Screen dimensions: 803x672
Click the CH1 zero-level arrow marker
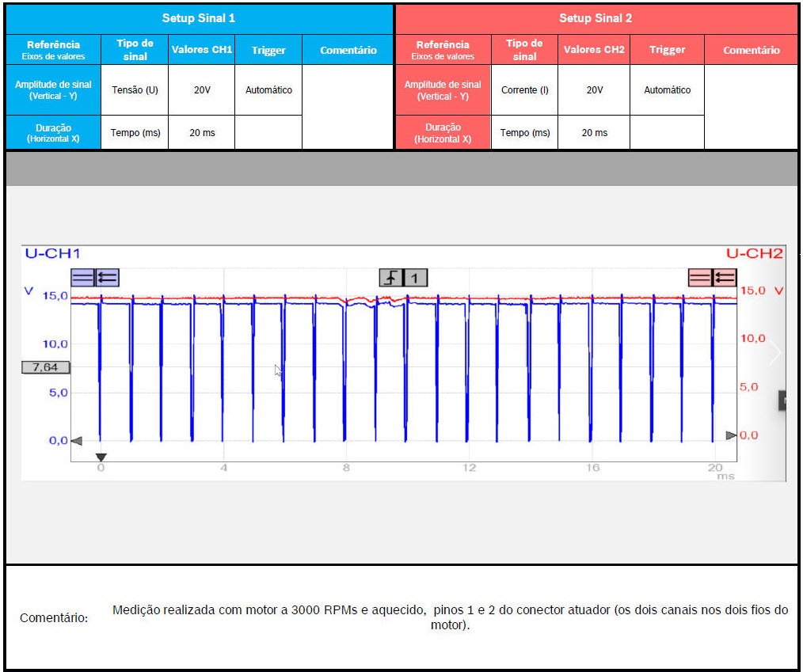pyautogui.click(x=76, y=441)
